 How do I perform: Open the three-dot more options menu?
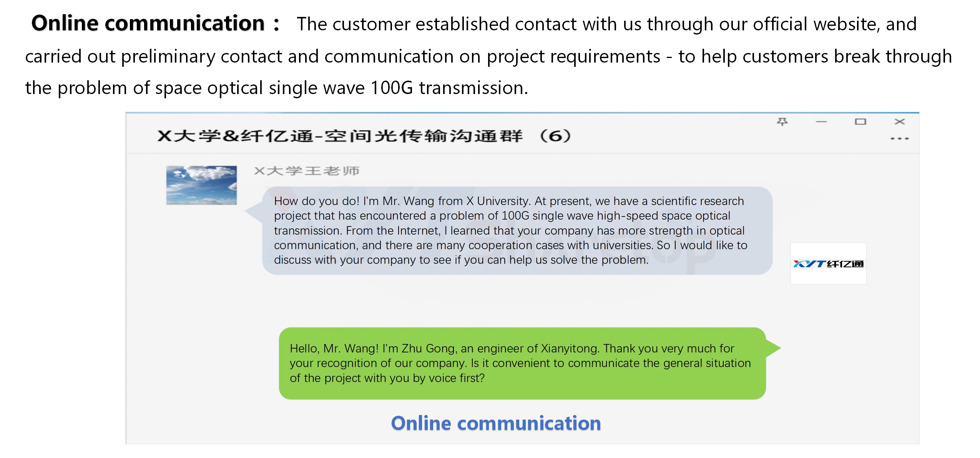click(x=899, y=138)
